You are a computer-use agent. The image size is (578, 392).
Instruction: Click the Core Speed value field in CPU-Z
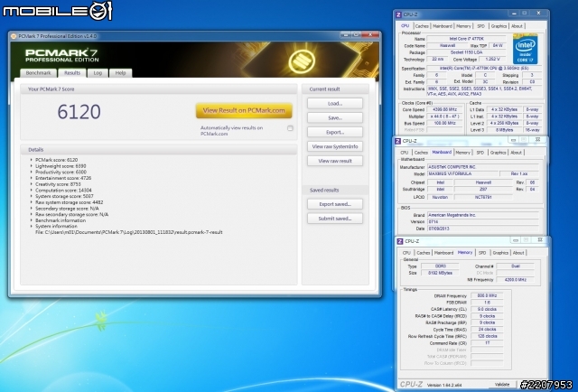pos(445,109)
